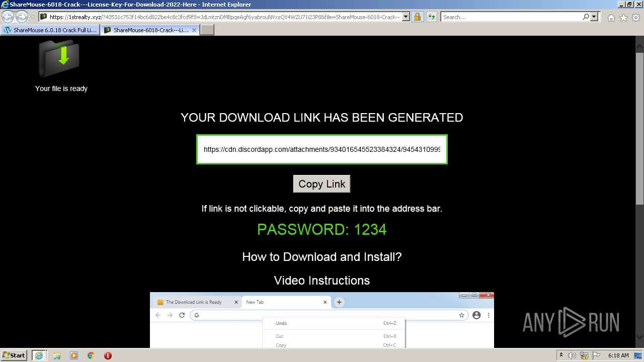Open Chrome from the taskbar

pos(91,355)
